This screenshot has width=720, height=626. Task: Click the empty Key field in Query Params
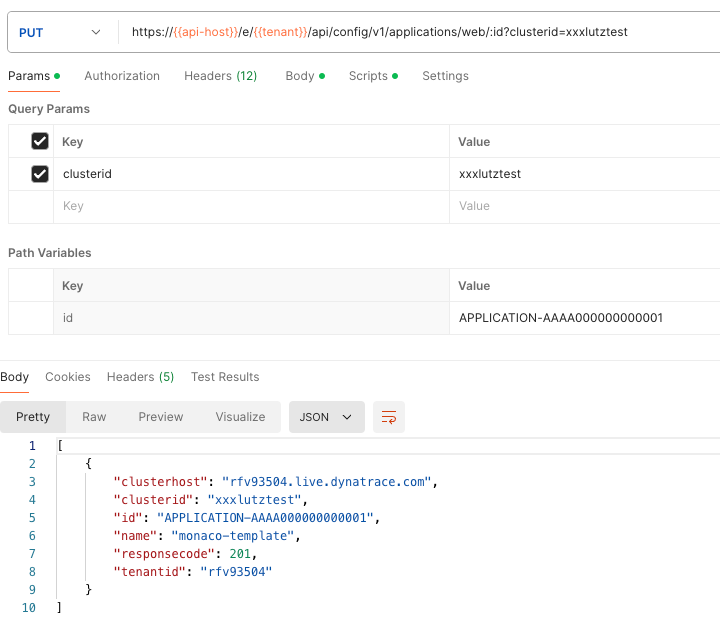250,206
